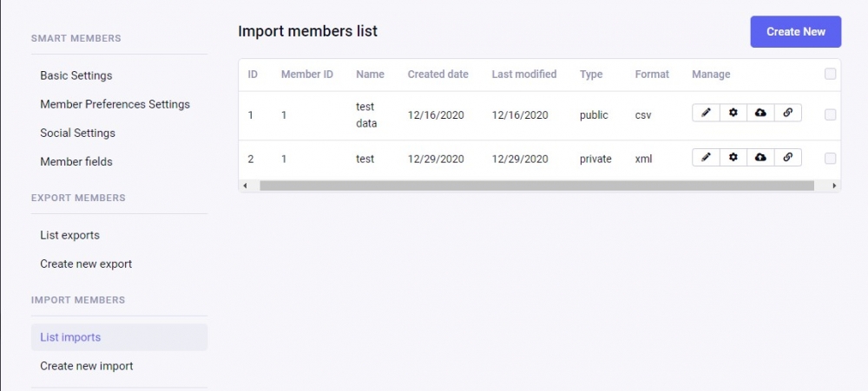Click the 'test data' name cell

366,115
